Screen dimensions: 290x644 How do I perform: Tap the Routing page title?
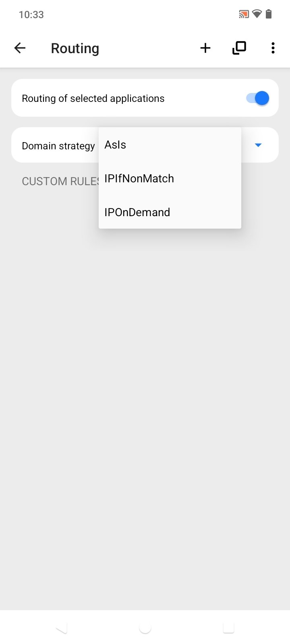(75, 48)
